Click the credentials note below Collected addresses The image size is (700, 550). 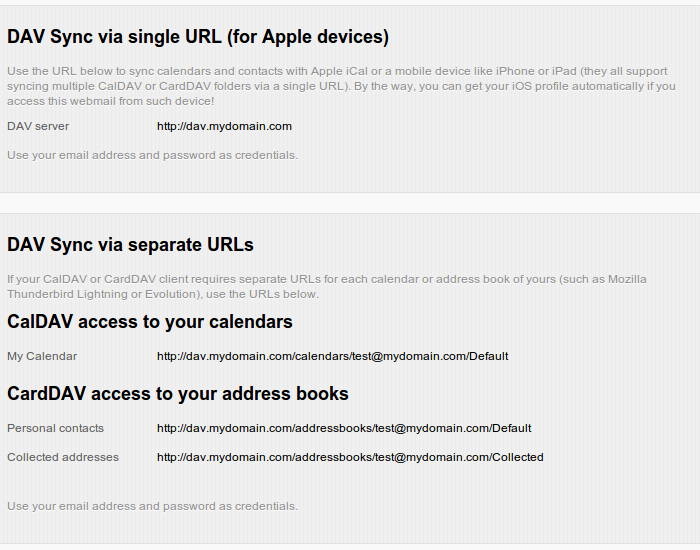coord(152,506)
